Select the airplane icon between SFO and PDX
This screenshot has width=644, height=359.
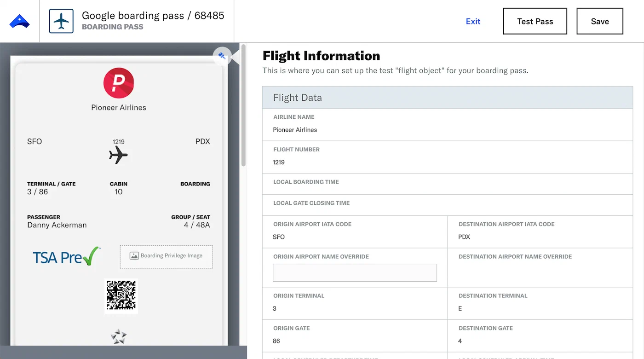118,156
